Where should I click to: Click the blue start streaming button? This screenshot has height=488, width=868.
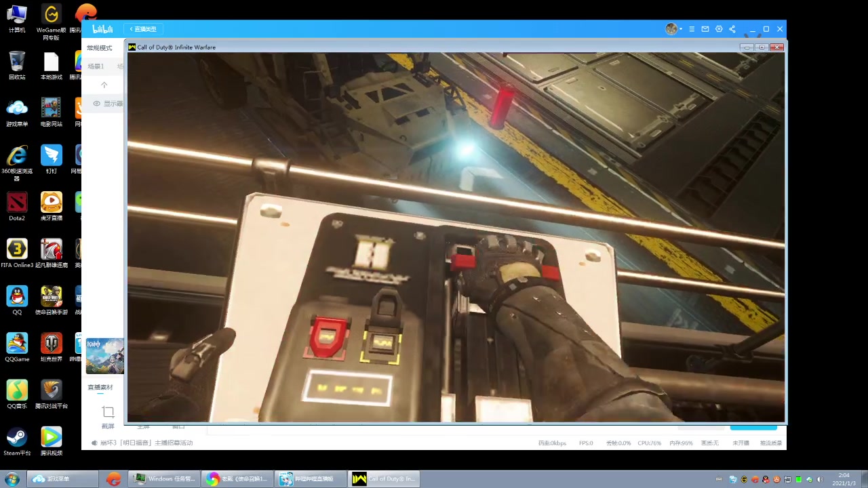coord(753,427)
